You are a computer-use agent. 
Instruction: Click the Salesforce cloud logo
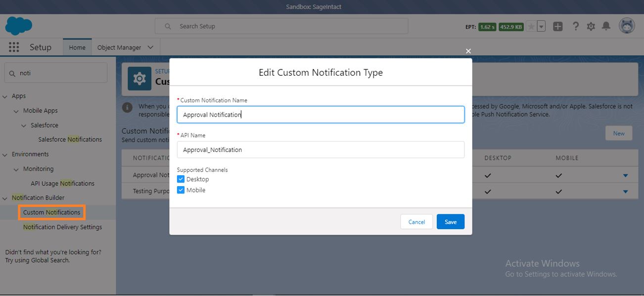(19, 26)
